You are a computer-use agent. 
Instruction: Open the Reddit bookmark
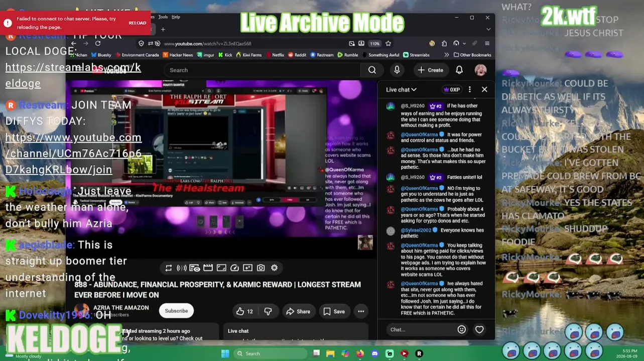[x=297, y=55]
